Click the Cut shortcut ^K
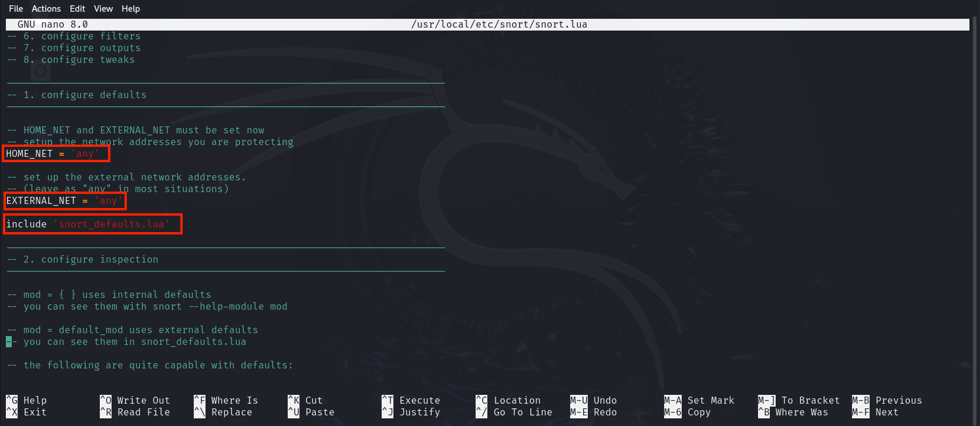The image size is (980, 426). tap(305, 400)
